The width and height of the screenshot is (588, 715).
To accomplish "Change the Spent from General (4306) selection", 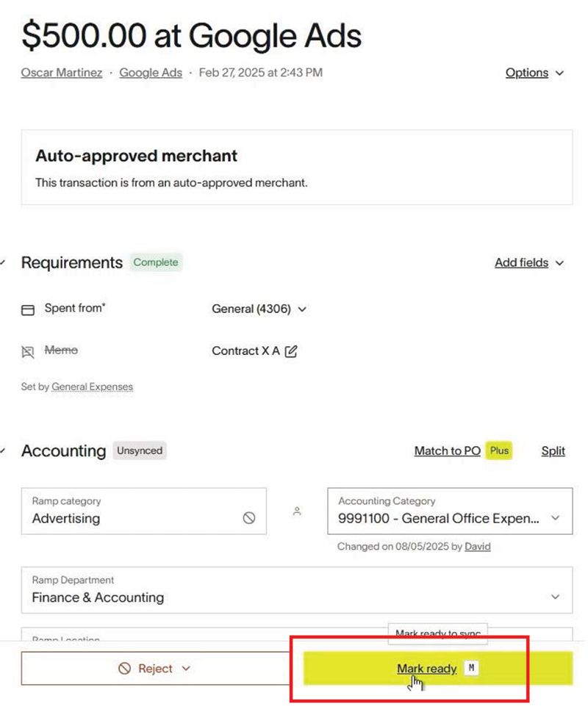I will click(259, 309).
